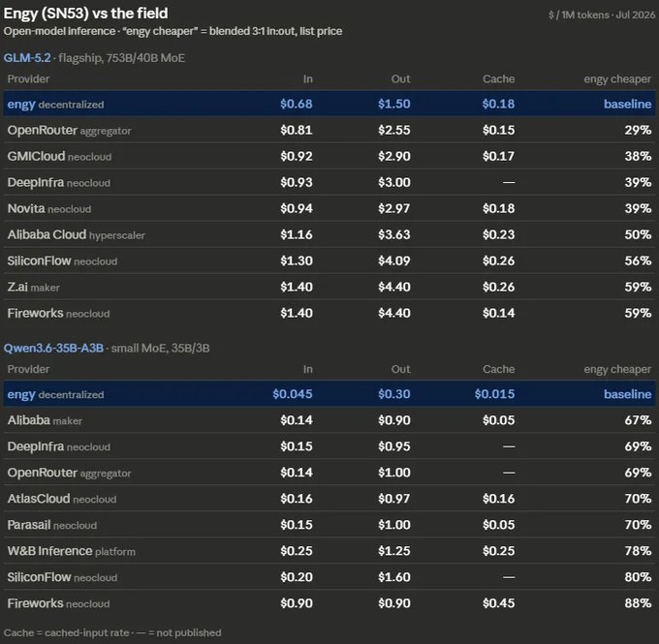
Task: Click AtlasCloud's $0.97 output price
Action: [x=394, y=499]
